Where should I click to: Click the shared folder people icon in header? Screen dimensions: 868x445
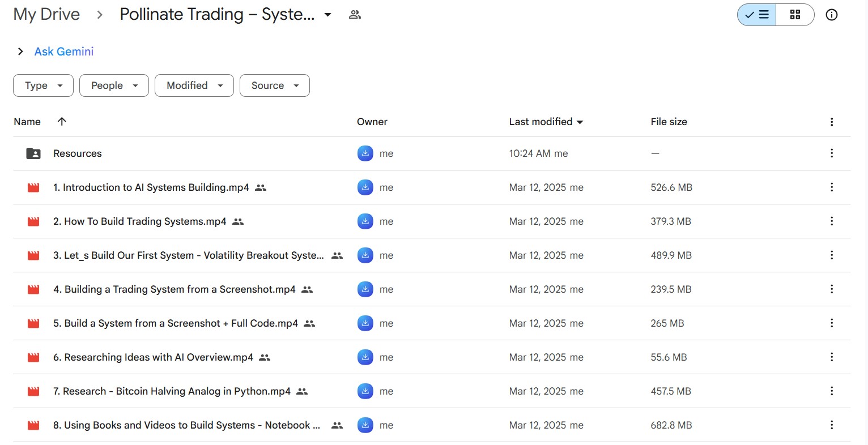click(355, 15)
